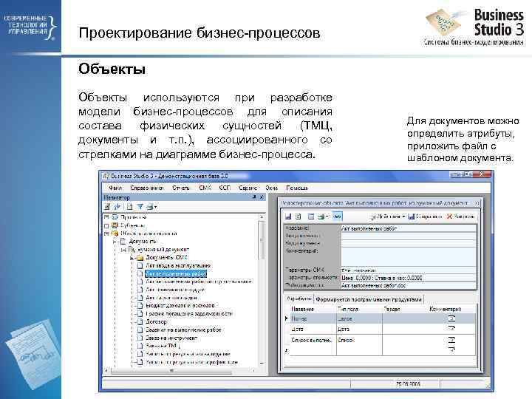Close the Navigator panel
The image size is (532, 399).
(x=262, y=197)
